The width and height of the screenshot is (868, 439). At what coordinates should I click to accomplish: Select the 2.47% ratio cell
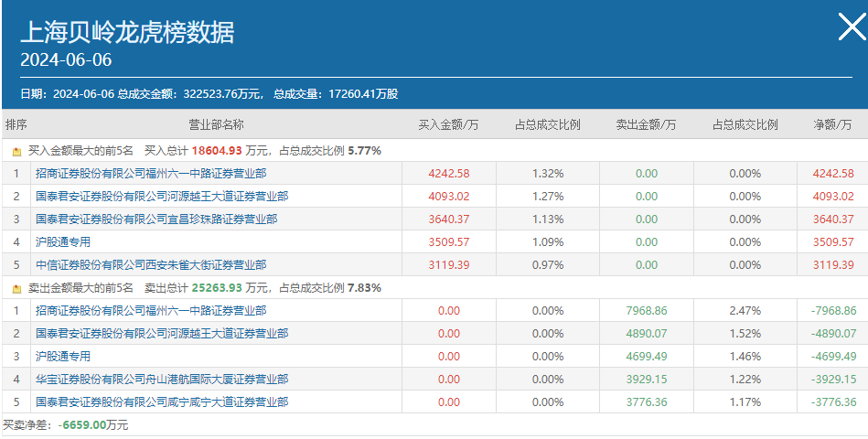pos(745,311)
